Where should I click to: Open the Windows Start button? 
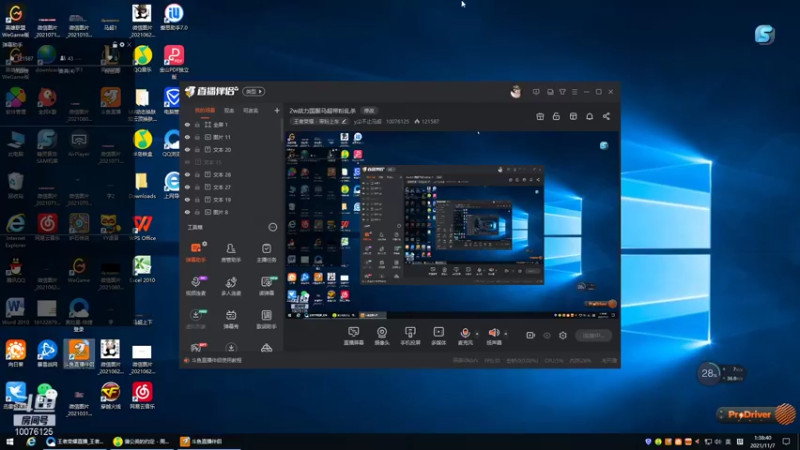10,441
